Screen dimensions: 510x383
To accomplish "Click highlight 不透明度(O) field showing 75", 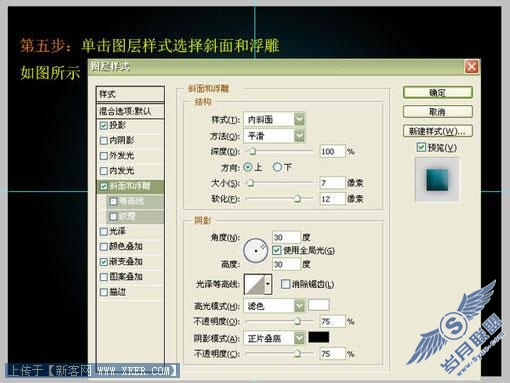I will [x=332, y=321].
